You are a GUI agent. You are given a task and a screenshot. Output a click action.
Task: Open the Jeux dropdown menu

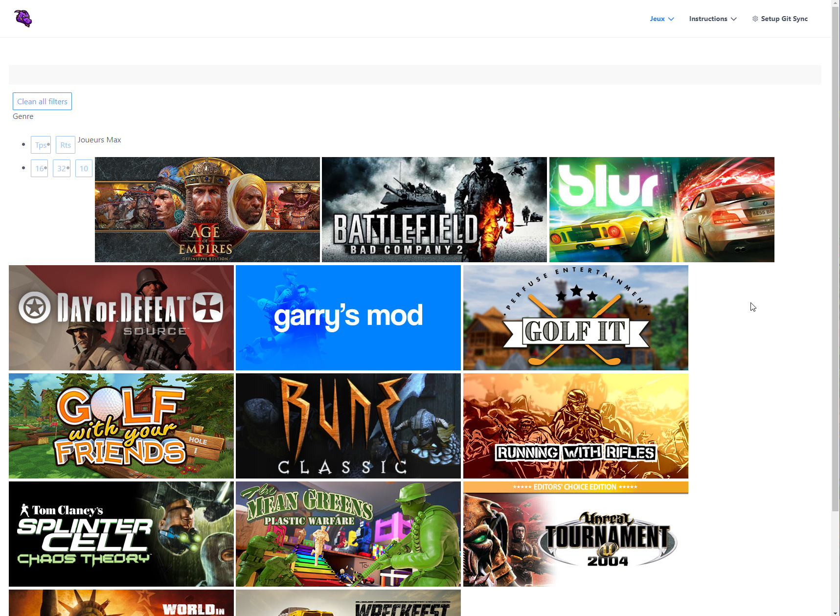(662, 19)
